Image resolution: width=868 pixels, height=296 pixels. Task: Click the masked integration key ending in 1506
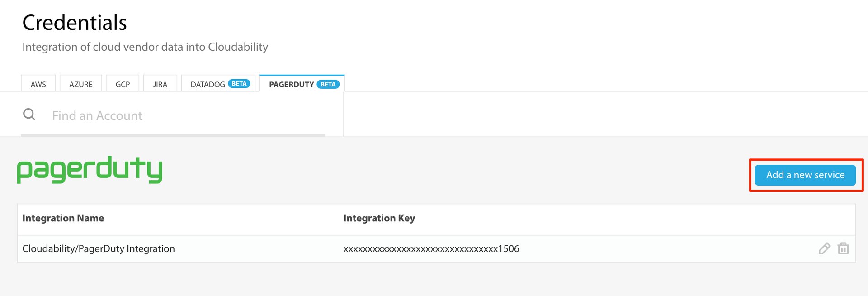point(431,248)
